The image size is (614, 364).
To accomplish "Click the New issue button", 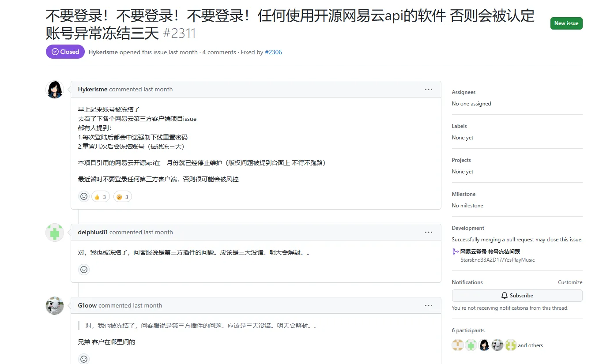I will click(566, 23).
